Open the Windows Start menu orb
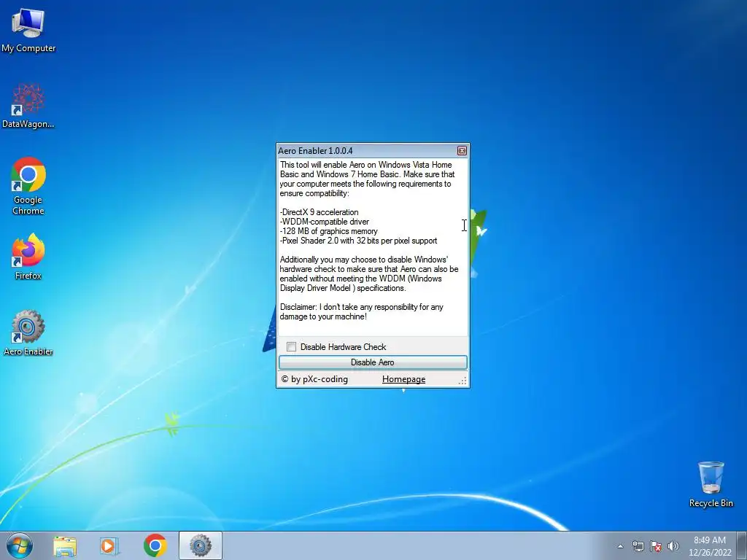 pos(20,545)
